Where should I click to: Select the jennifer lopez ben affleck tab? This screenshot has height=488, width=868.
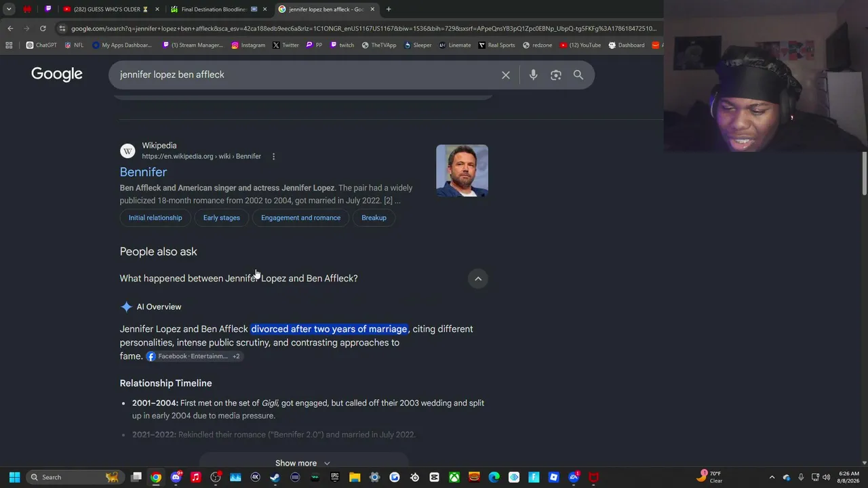coord(326,9)
